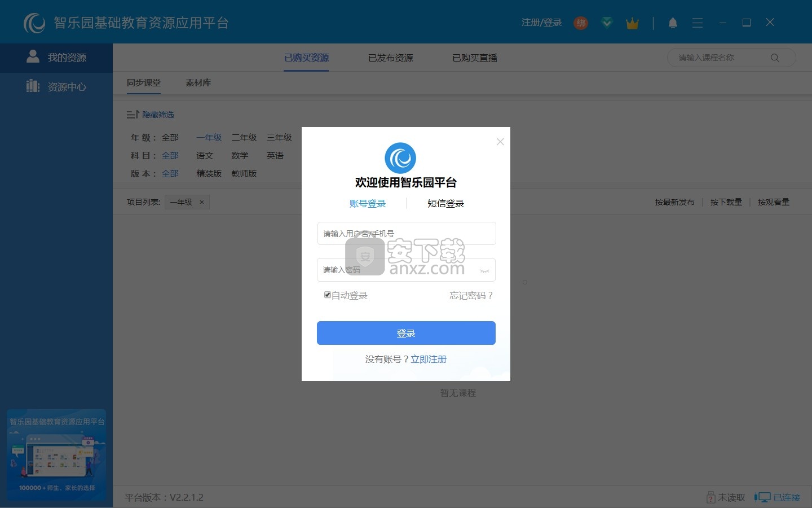
Task: Select 教师版 edition filter
Action: pos(244,173)
